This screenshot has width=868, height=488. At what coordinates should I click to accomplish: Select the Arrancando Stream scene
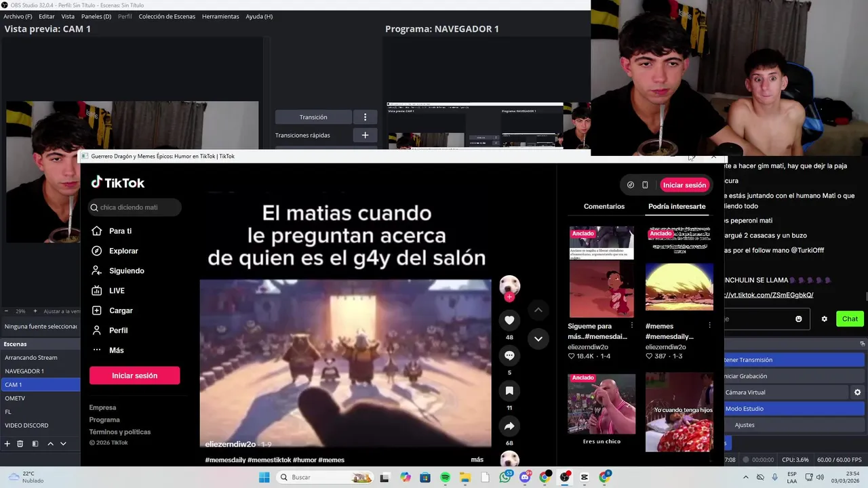click(x=40, y=357)
